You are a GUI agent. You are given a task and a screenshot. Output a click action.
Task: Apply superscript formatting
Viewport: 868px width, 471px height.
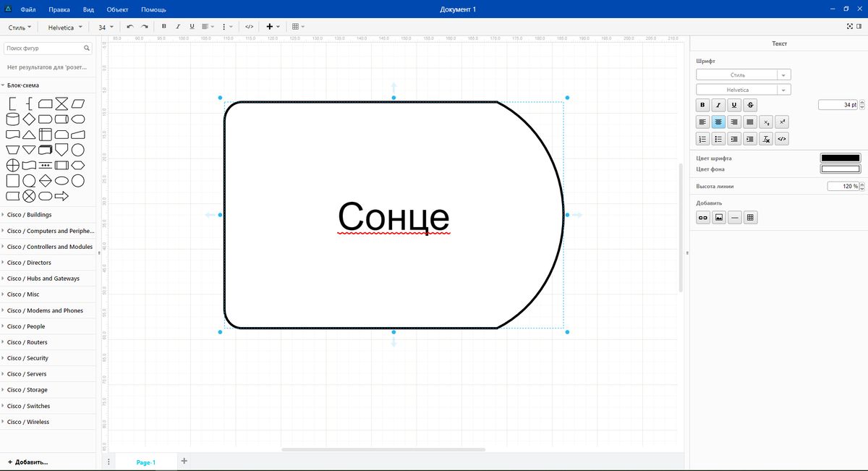click(782, 122)
